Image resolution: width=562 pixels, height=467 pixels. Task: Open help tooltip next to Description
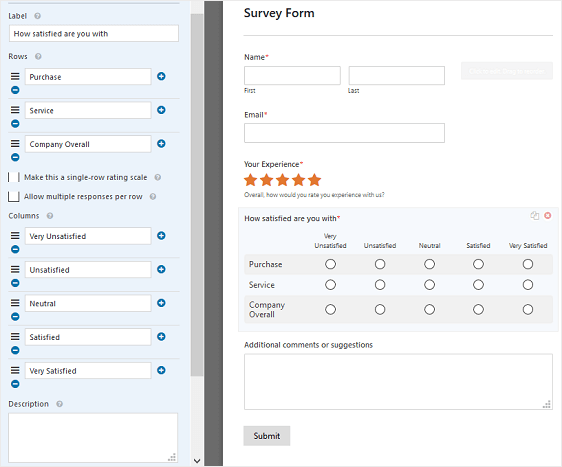[59, 404]
